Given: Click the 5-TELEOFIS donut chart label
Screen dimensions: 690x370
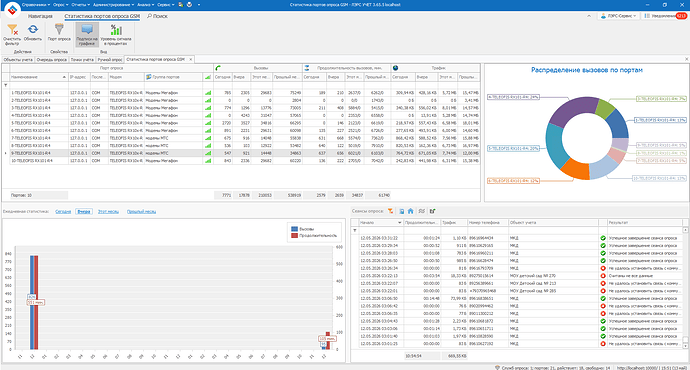Looking at the screenshot, I should click(514, 149).
